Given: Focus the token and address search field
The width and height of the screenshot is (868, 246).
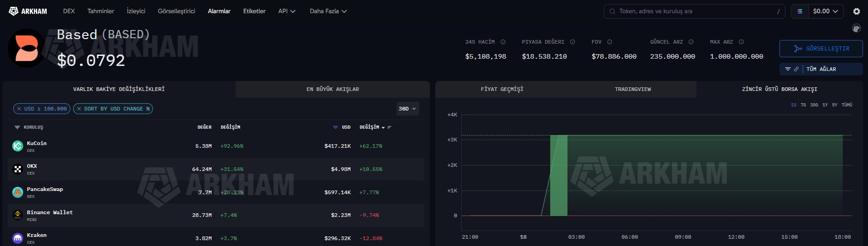Looking at the screenshot, I should tap(695, 11).
